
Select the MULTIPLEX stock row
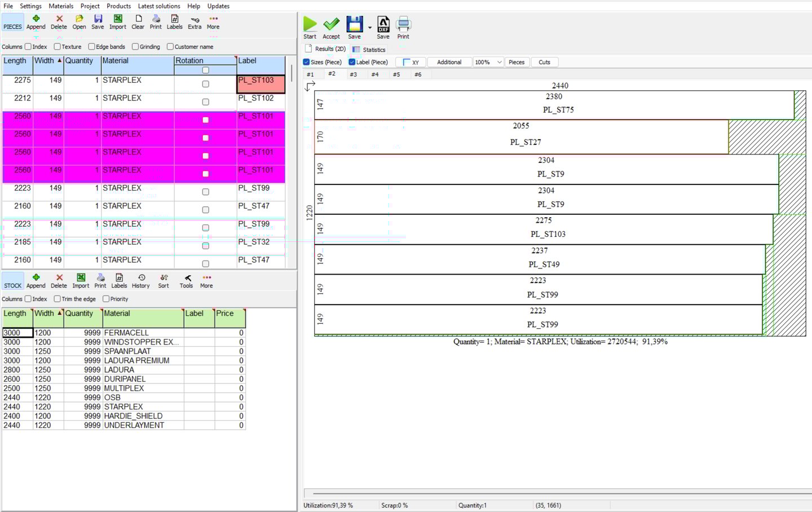point(124,389)
